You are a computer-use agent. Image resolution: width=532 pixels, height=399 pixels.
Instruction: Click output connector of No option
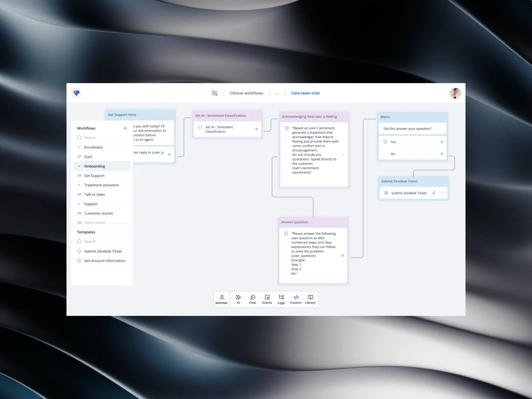[x=442, y=154]
